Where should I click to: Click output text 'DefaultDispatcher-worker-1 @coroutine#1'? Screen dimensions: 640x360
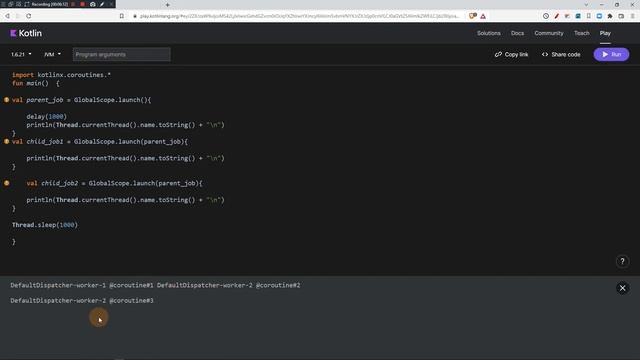click(x=82, y=285)
